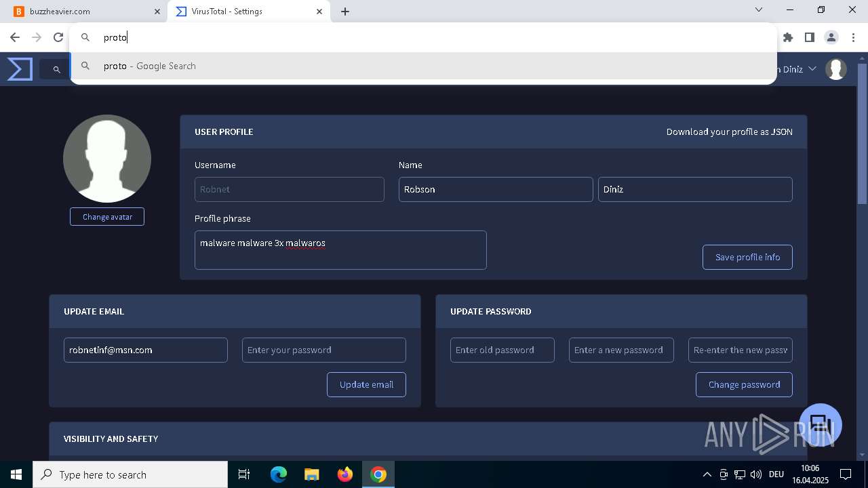
Task: Expand the account name dropdown chevron
Action: [x=812, y=69]
